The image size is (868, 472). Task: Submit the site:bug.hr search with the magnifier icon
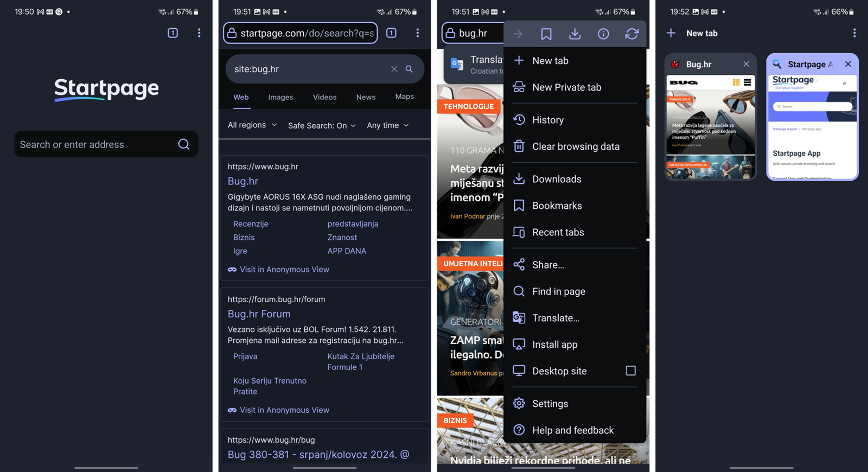pyautogui.click(x=410, y=69)
